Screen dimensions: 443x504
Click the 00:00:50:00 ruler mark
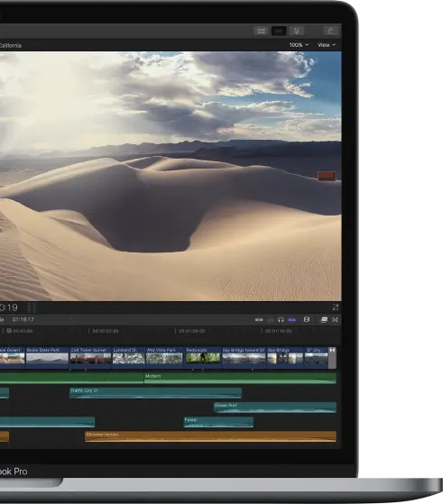pyautogui.click(x=106, y=331)
